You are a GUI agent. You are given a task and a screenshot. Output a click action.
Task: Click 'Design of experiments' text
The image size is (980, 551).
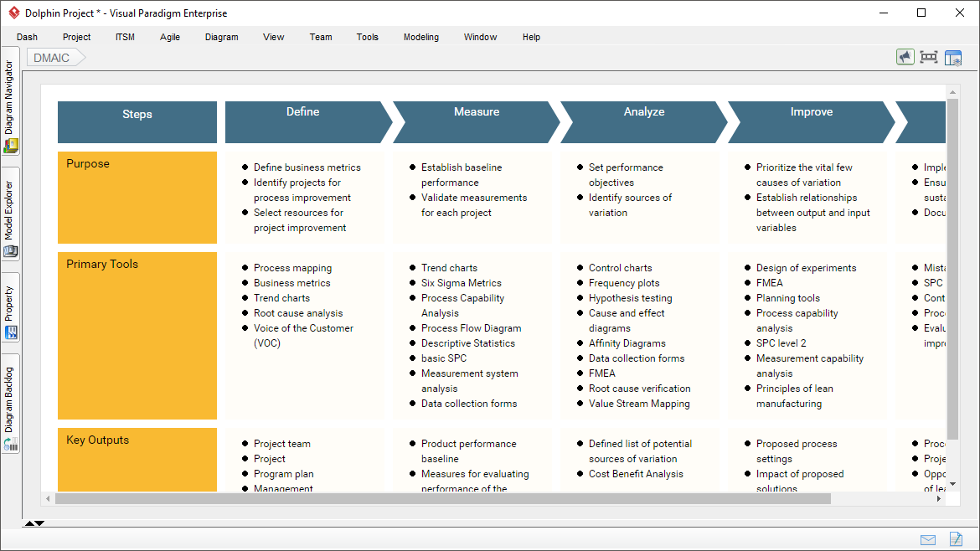click(807, 268)
